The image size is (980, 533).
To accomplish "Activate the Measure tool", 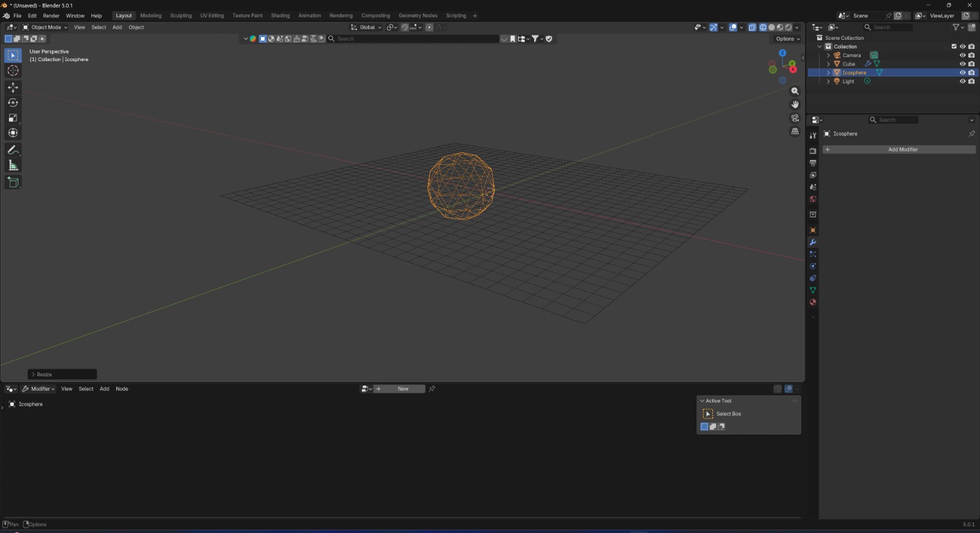I will tap(13, 166).
